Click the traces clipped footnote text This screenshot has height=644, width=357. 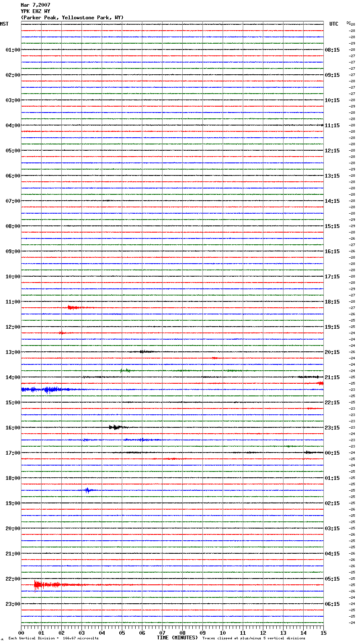pos(254,639)
